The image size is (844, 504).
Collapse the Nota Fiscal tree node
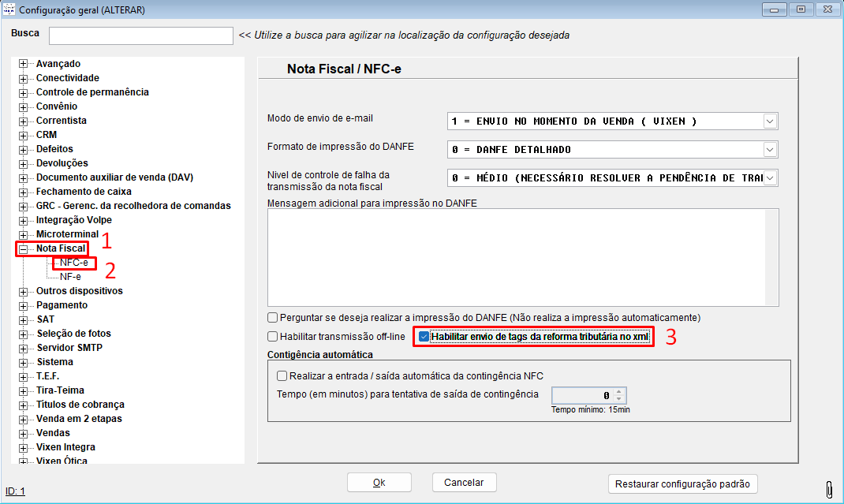[x=22, y=248]
